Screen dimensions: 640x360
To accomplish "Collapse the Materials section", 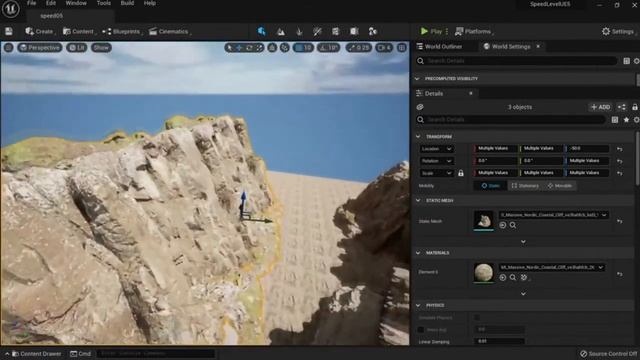I will tap(418, 253).
